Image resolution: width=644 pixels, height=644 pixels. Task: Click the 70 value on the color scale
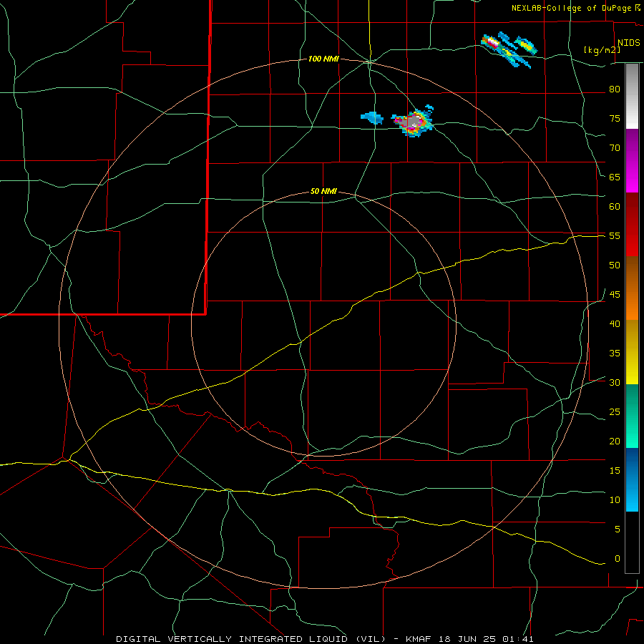coord(615,148)
